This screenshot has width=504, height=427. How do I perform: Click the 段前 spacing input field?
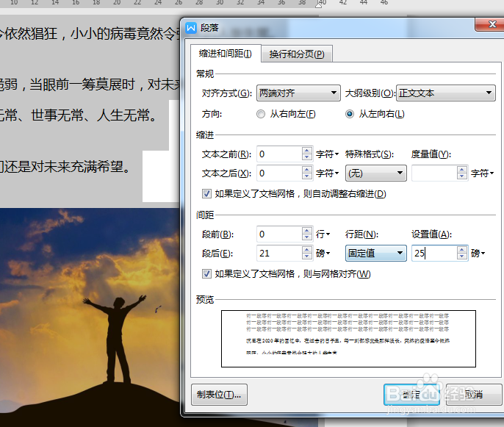tap(279, 234)
